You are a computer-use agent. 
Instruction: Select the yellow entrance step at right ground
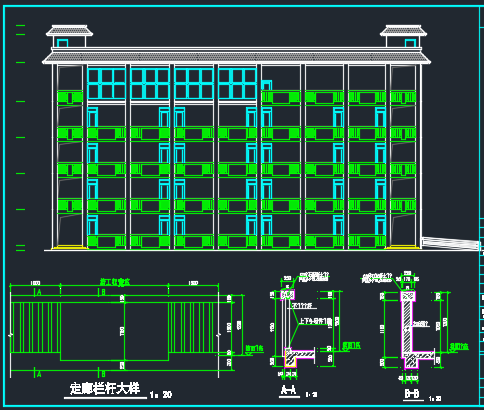click(403, 247)
